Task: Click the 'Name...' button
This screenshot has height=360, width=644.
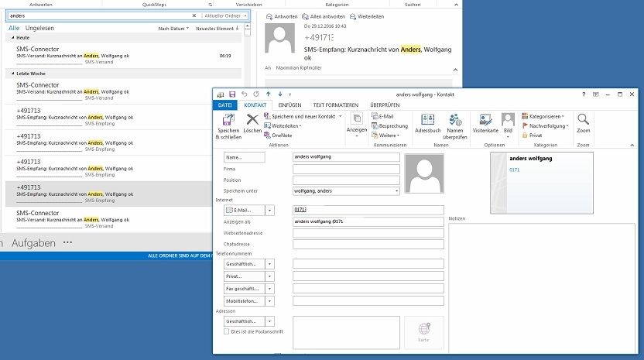Action: pos(244,157)
